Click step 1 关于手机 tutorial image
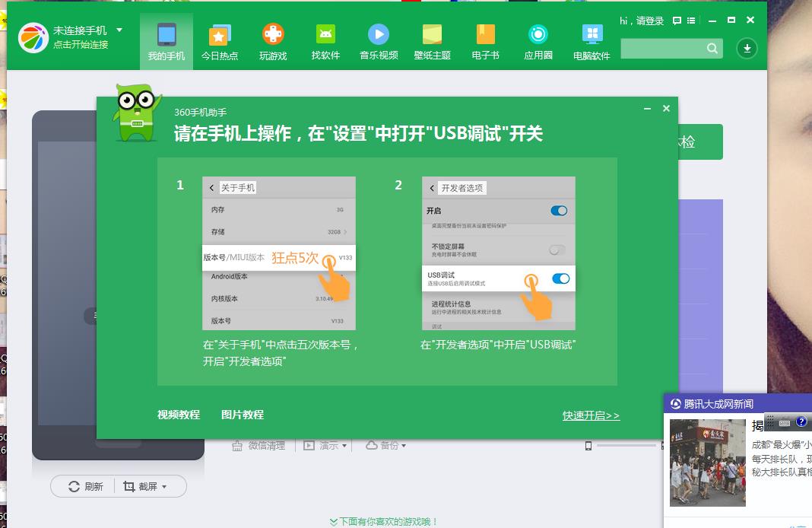812x528 pixels. pyautogui.click(x=278, y=253)
